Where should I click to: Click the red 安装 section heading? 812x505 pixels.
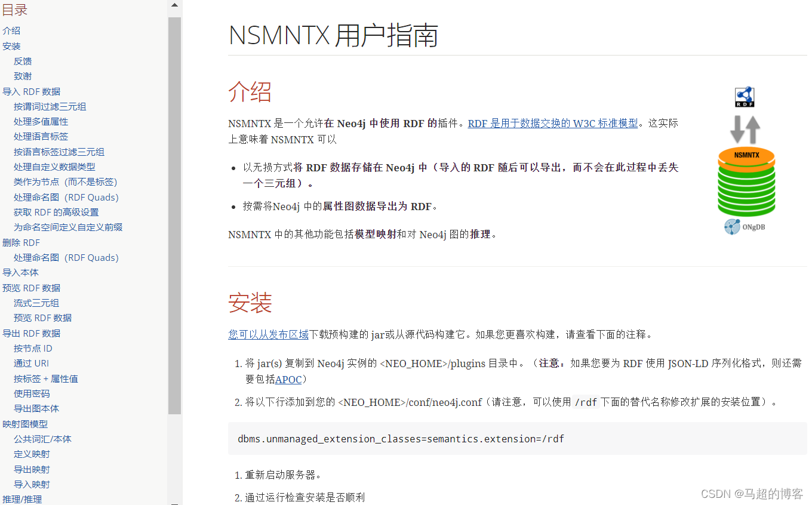250,303
